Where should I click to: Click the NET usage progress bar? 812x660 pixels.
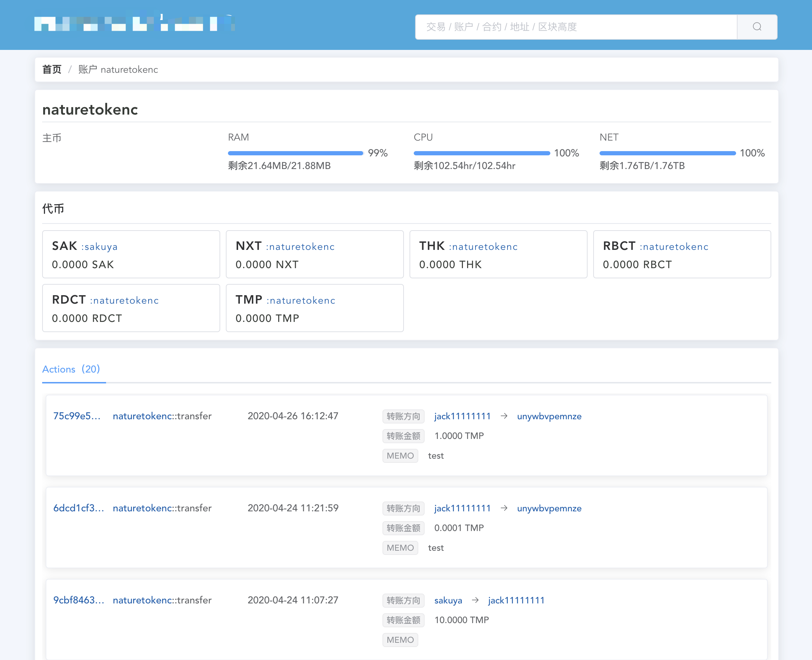pos(668,153)
